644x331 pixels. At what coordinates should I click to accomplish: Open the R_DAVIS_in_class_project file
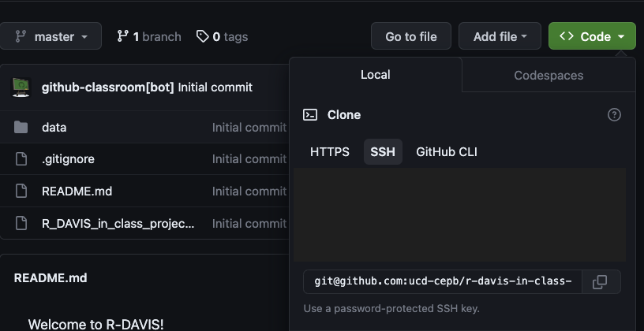coord(118,224)
